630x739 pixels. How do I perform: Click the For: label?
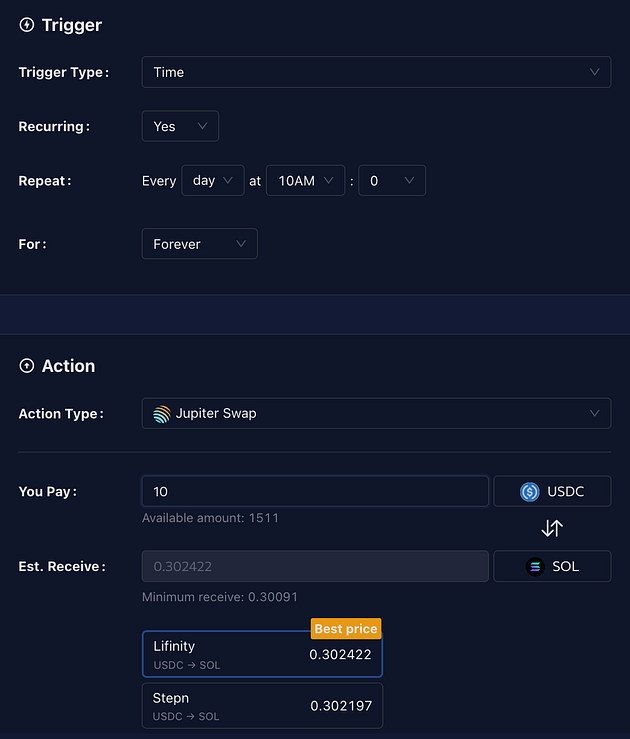pyautogui.click(x=33, y=244)
